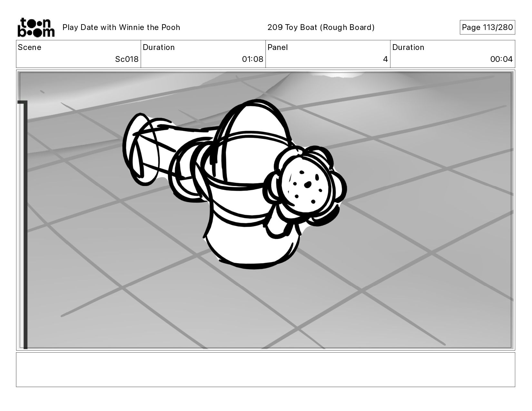The width and height of the screenshot is (532, 411).
Task: Click the project title Play Date with Winnie the Pooh
Action: [121, 27]
